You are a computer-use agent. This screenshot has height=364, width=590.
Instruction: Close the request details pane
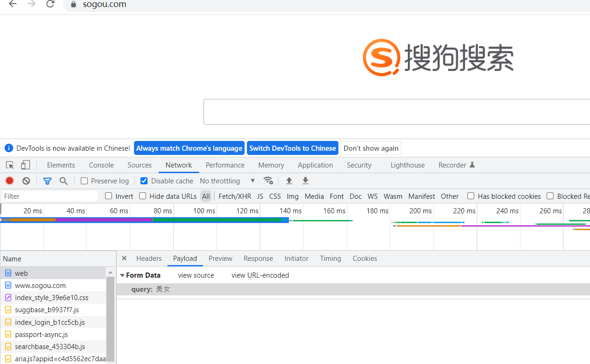point(124,258)
